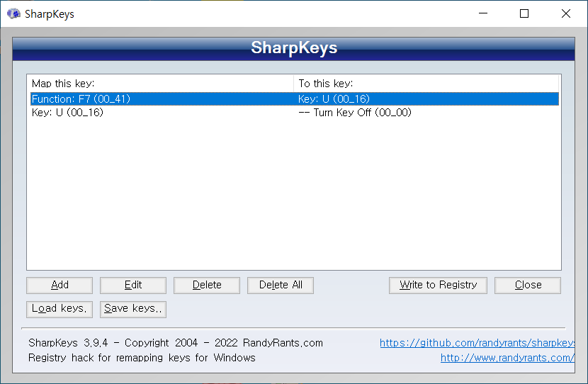Click the Close button beside Write to Registry
The image size is (588, 384).
528,285
